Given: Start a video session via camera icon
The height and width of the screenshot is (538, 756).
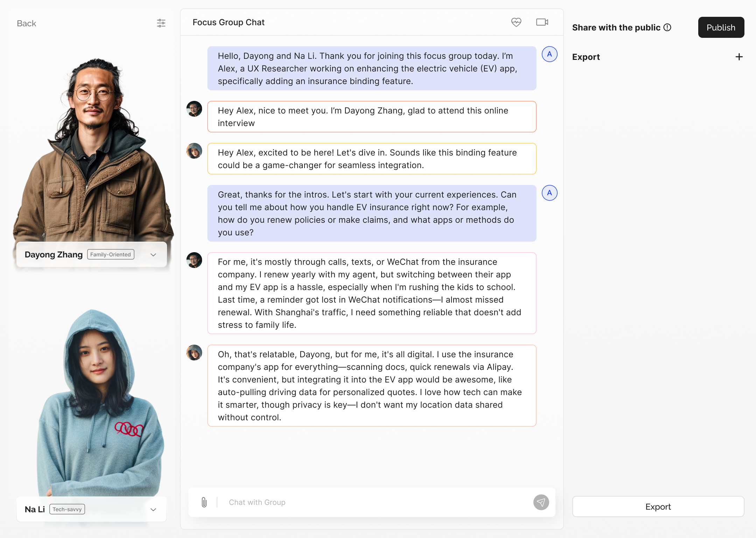Looking at the screenshot, I should [x=542, y=22].
